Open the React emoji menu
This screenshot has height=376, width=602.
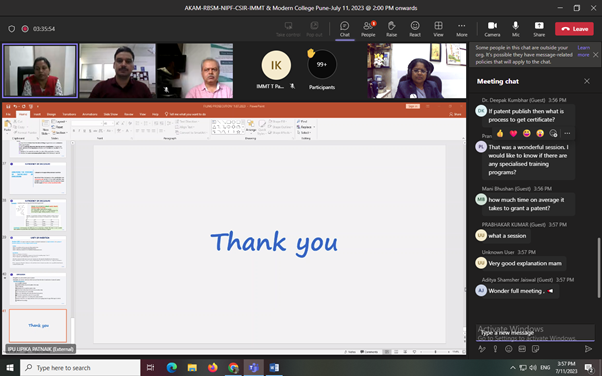[415, 29]
